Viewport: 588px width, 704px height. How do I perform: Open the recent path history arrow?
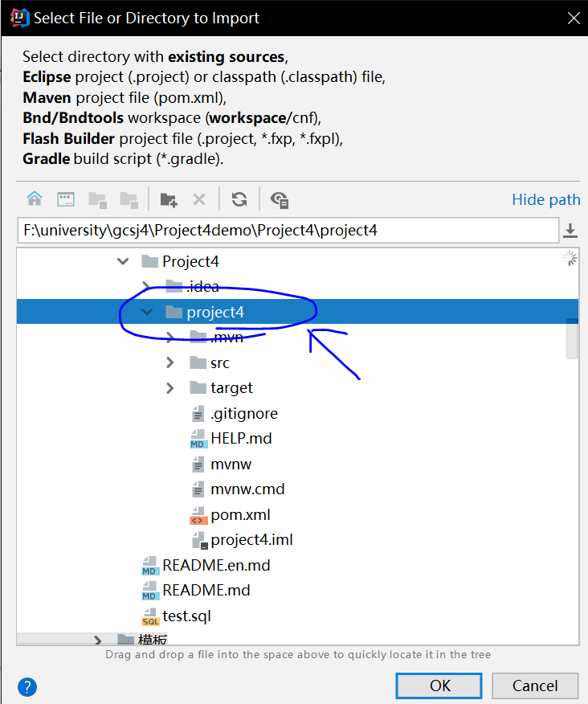(x=570, y=231)
